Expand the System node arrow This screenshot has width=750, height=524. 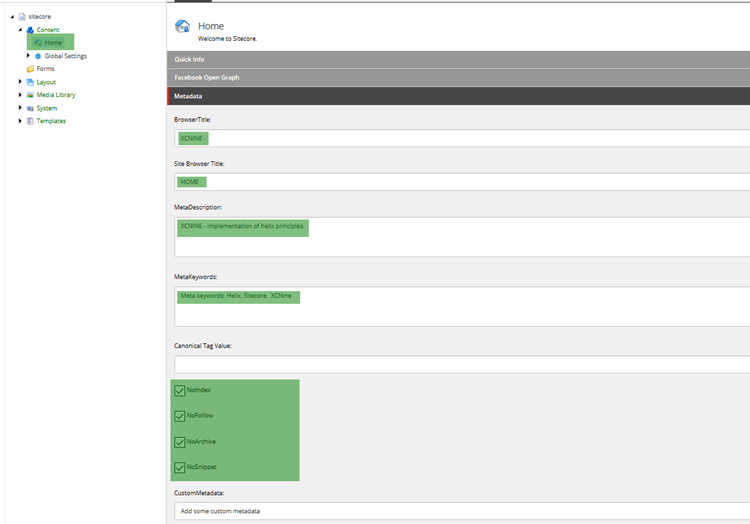pyautogui.click(x=20, y=108)
